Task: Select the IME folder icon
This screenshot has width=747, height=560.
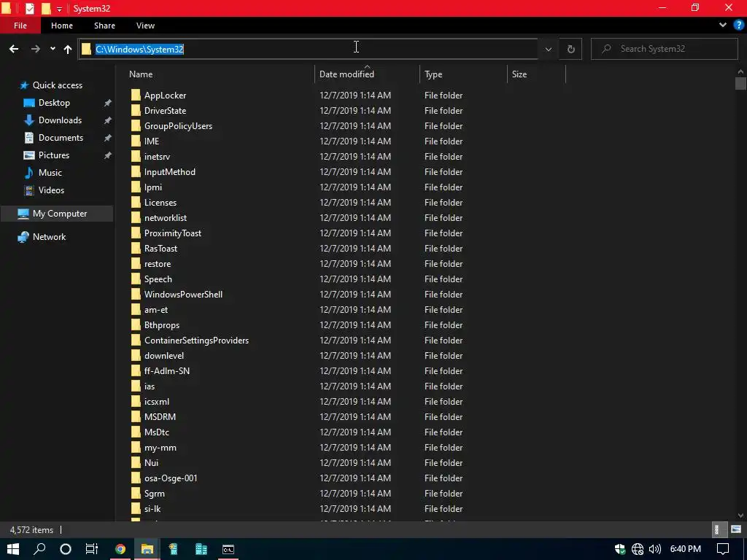Action: [136, 141]
